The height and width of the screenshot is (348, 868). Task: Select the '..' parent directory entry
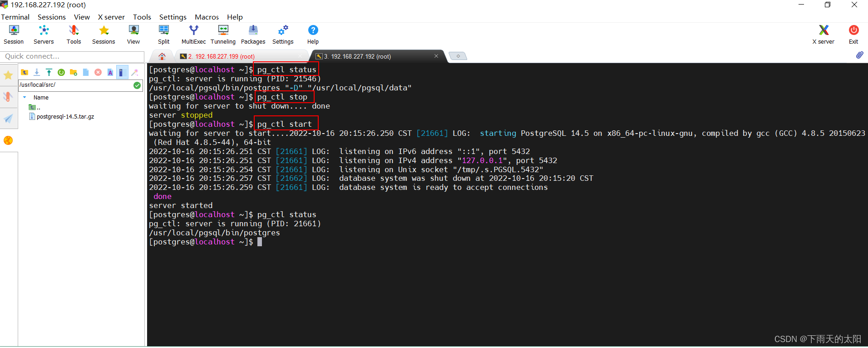tap(35, 107)
